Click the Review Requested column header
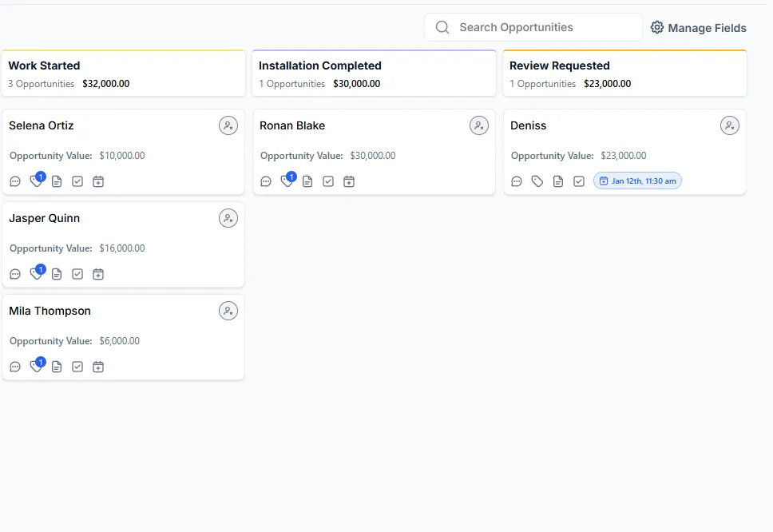 point(560,66)
